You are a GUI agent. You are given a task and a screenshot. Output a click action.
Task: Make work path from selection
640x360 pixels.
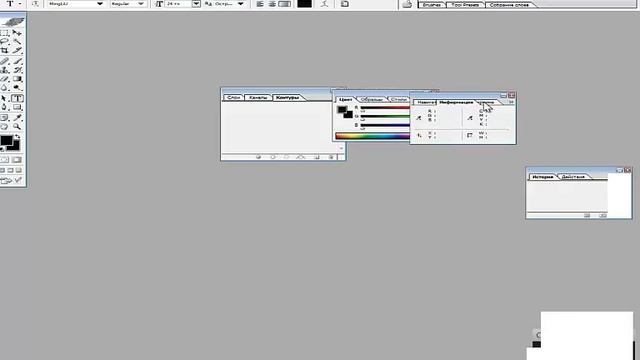[301, 157]
